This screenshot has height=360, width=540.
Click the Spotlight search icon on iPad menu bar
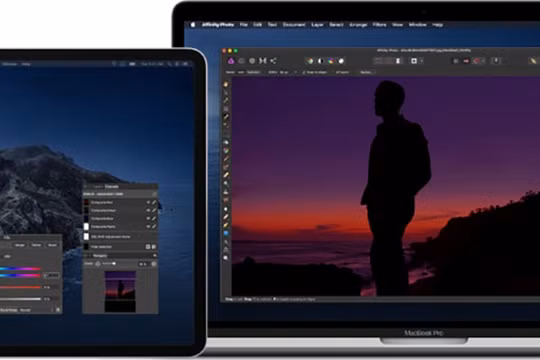pyautogui.click(x=169, y=64)
